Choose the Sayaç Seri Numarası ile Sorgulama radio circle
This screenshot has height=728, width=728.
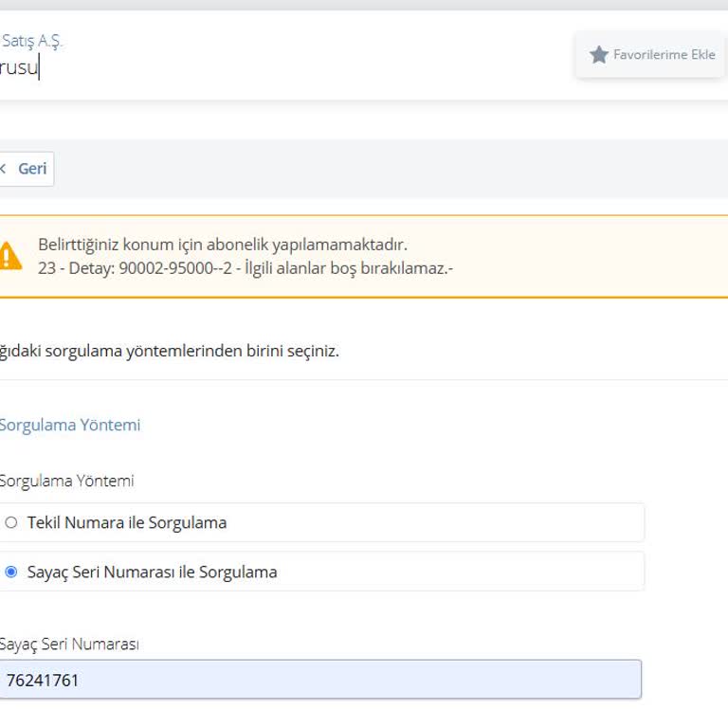(x=11, y=572)
